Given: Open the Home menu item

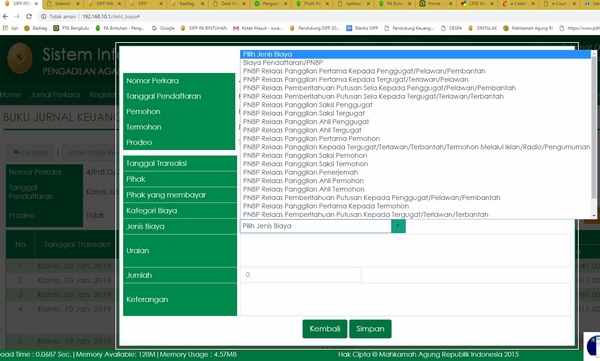Looking at the screenshot, I should [x=10, y=95].
